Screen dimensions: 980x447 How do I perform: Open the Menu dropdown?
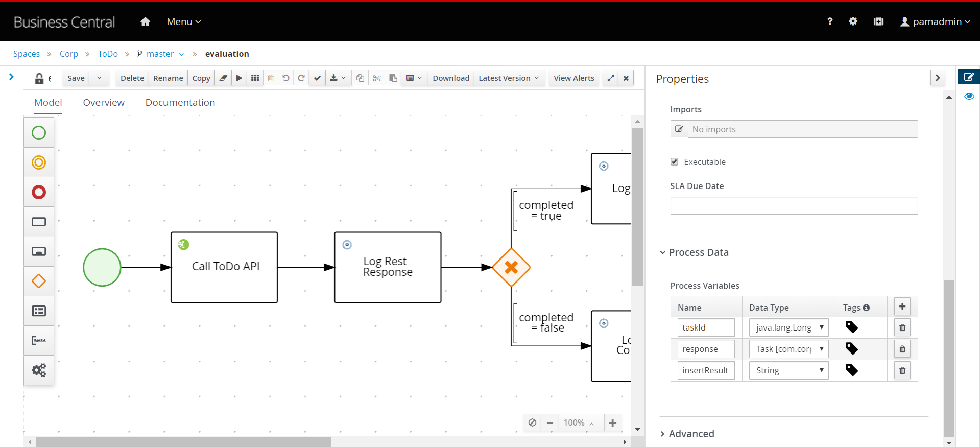click(184, 21)
